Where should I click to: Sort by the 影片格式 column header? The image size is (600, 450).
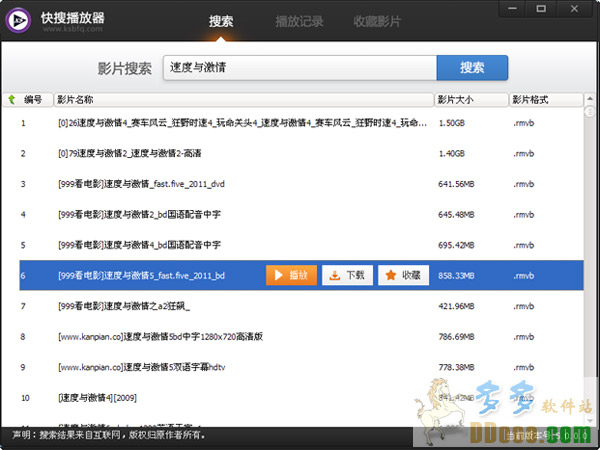coord(546,100)
